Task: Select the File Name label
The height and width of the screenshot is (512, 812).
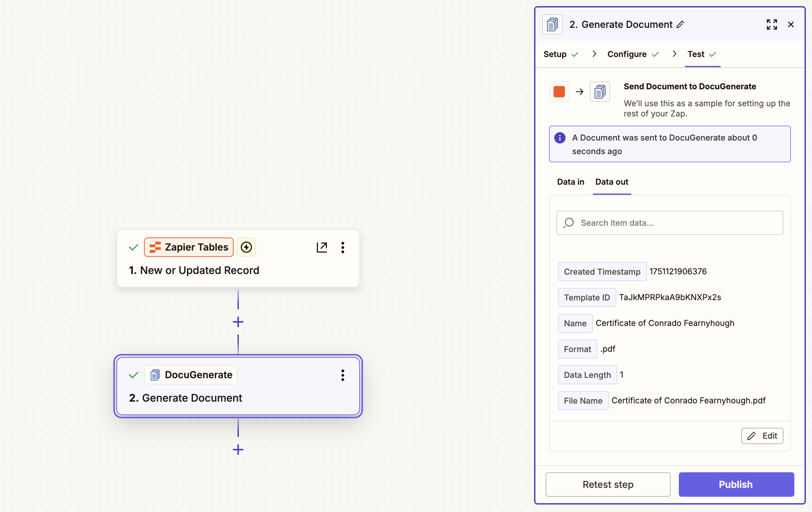Action: tap(583, 401)
